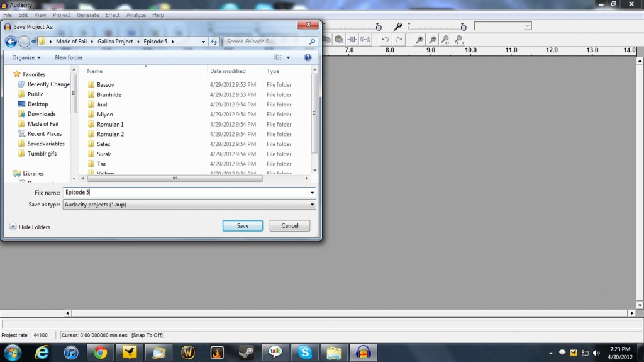Select the Brunhilde folder row
This screenshot has width=644, height=362.
pos(189,94)
